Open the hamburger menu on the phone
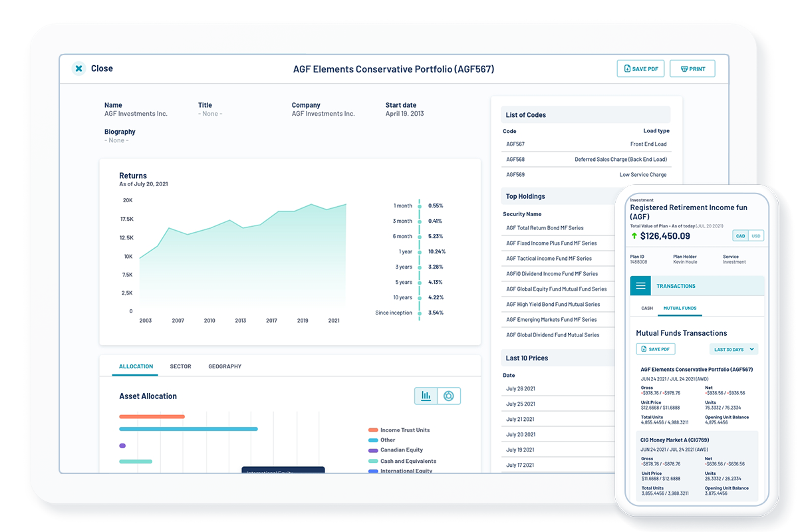Screen dimensions: 798x532 click(x=640, y=286)
